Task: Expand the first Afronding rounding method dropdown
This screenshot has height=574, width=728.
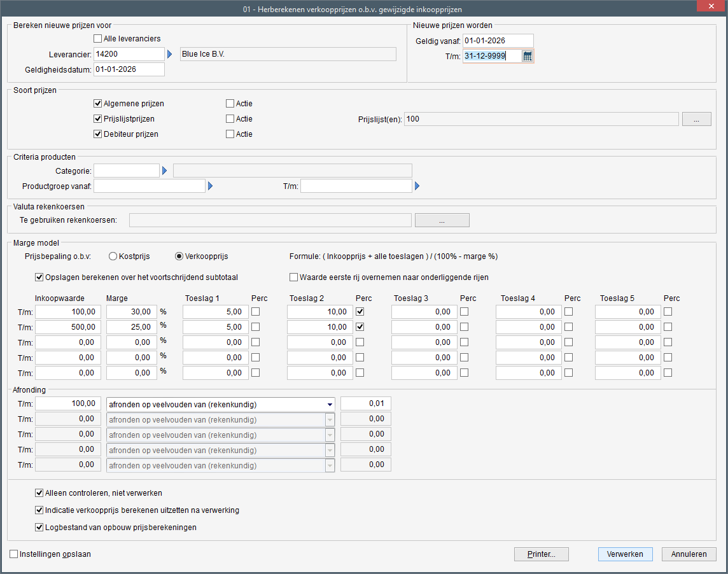Action: (330, 404)
